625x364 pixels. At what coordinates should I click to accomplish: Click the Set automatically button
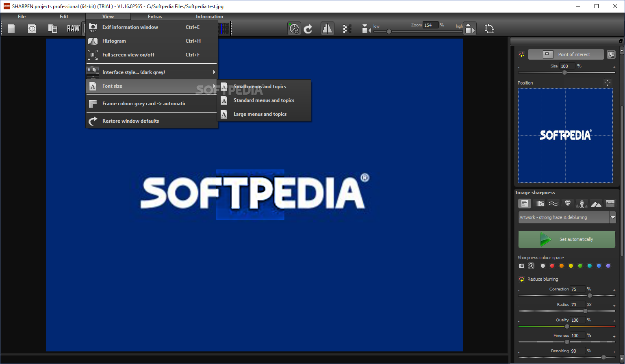tap(567, 239)
